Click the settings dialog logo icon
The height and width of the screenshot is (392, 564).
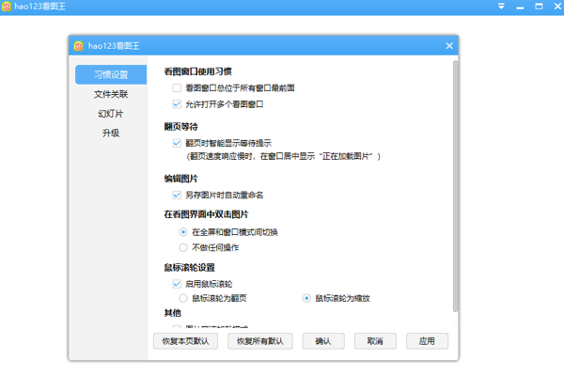tap(79, 45)
